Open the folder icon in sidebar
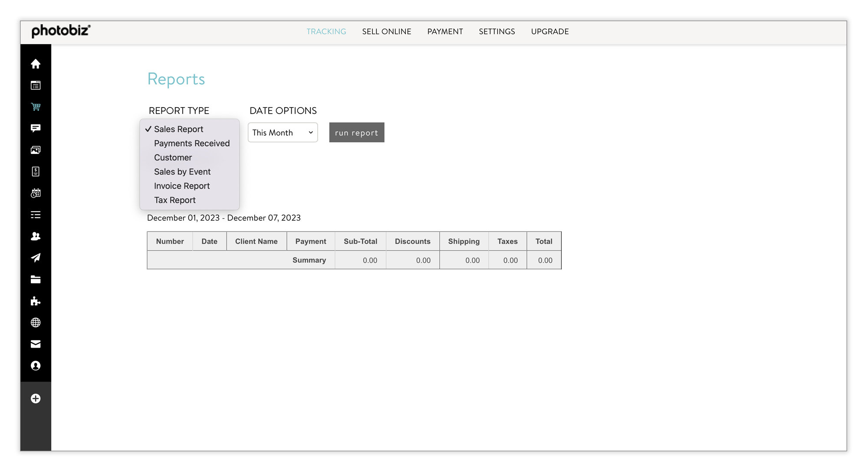Image resolution: width=868 pixels, height=473 pixels. 36,280
